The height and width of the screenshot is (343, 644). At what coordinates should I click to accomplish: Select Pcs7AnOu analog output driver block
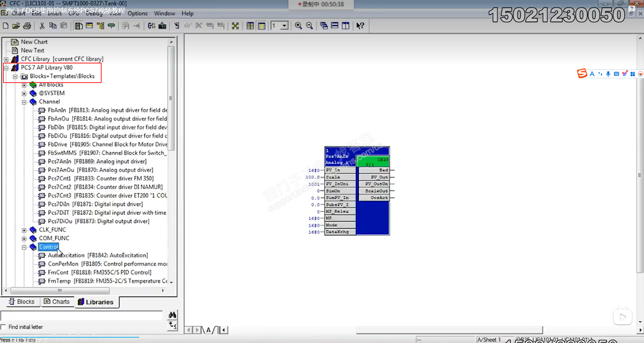tap(101, 170)
